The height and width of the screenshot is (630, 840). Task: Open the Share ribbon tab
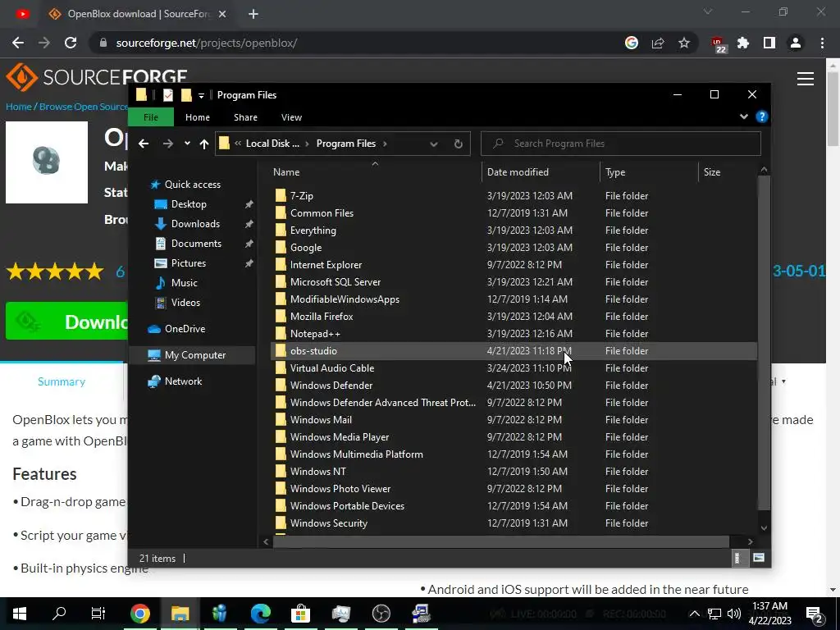245,117
